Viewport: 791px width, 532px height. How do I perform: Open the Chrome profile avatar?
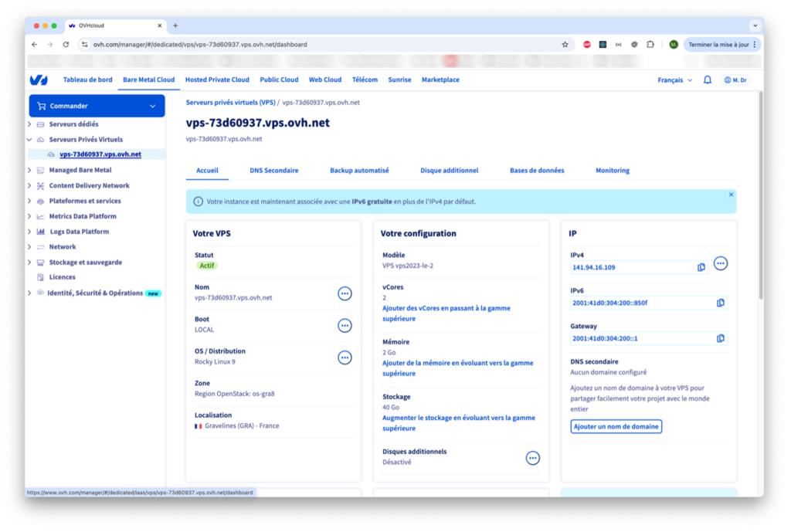click(674, 44)
